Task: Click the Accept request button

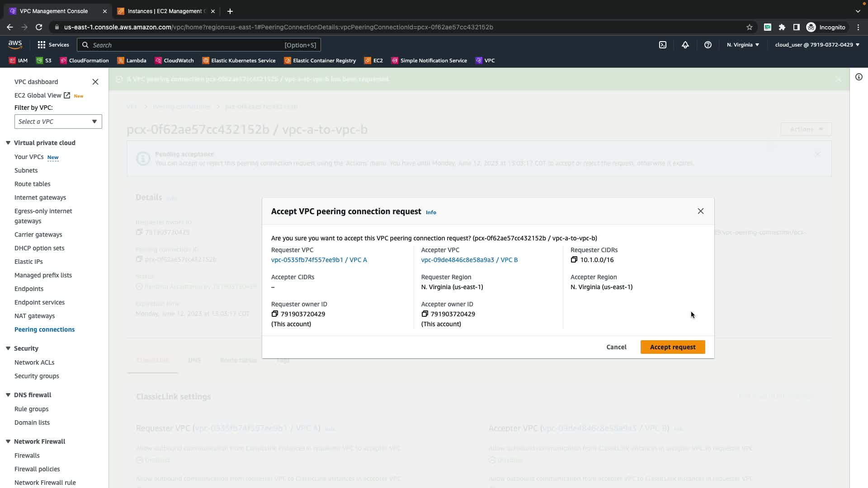Action: (672, 347)
